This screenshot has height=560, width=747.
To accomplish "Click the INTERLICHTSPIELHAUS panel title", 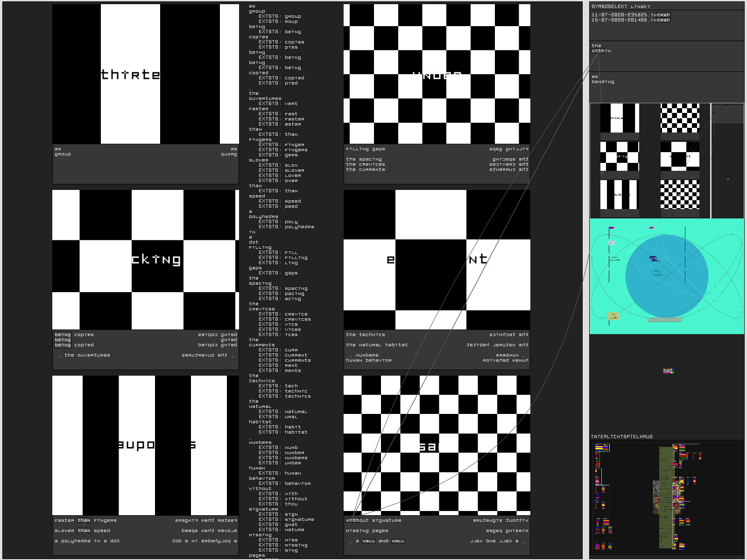I will pyautogui.click(x=622, y=437).
